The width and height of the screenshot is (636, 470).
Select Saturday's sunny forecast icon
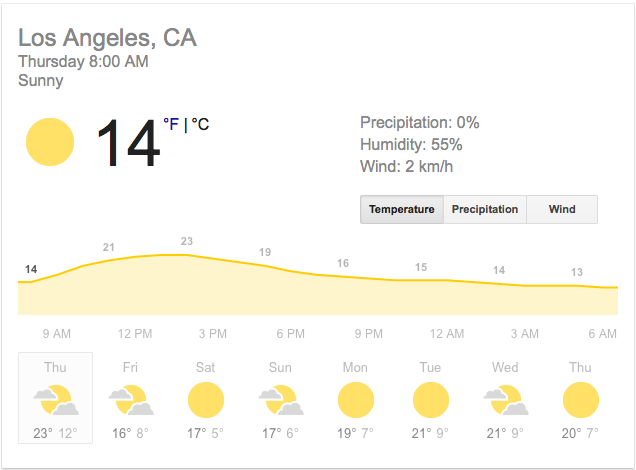coord(206,400)
